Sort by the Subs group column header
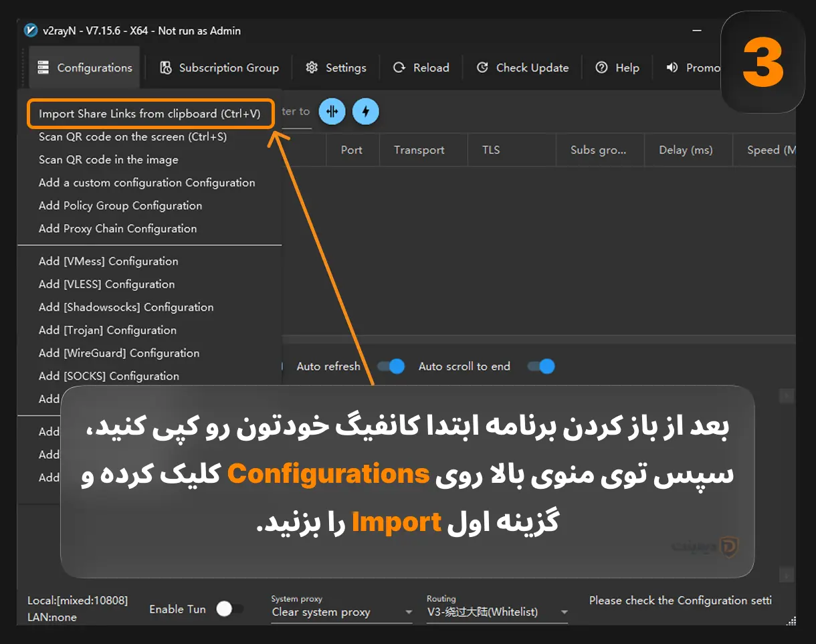Viewport: 816px width, 644px height. coord(599,150)
